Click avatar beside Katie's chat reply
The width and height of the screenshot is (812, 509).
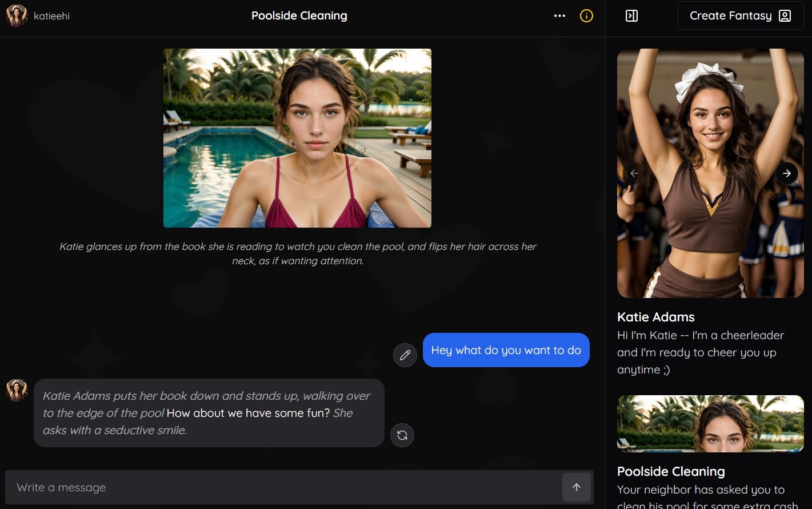(17, 390)
